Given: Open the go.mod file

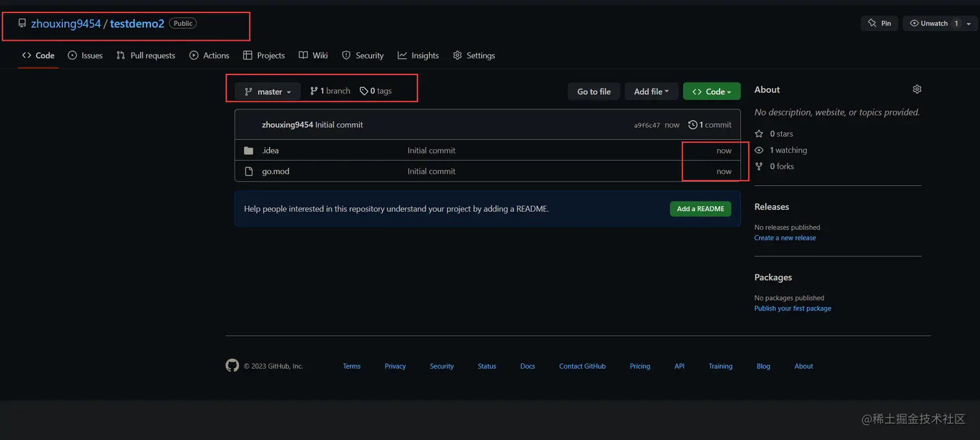Looking at the screenshot, I should 275,172.
